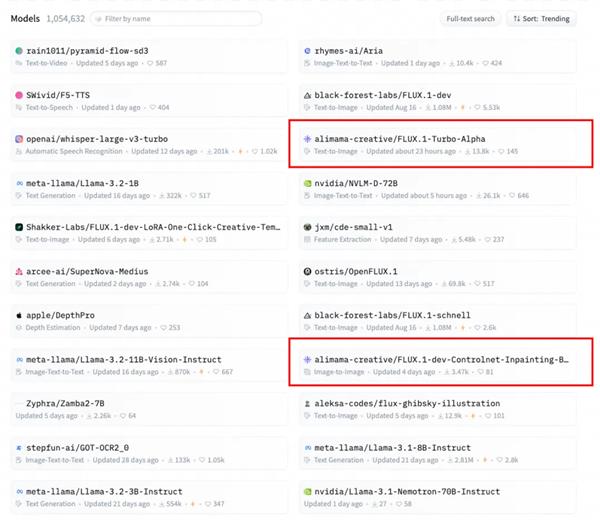Open nvidia/Llama-3.1-Nemotron-70B-Instruct model
Viewport: 600px width, 520px height.
407,491
